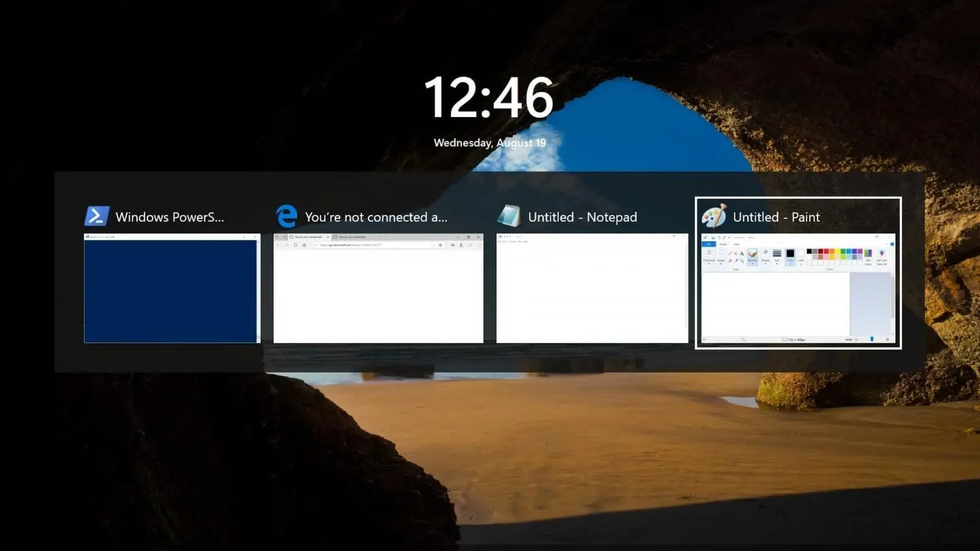
Task: Click the "Untitled - Paint" title text
Action: (776, 217)
